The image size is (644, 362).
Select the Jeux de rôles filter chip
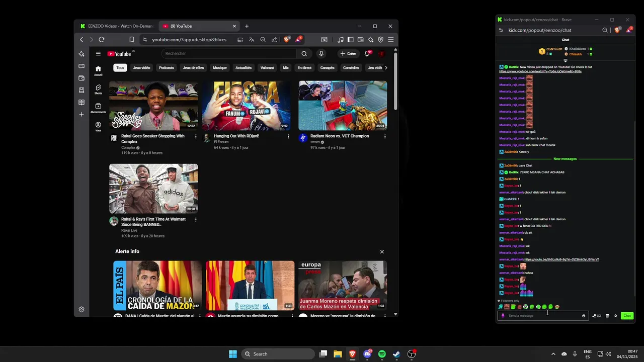point(194,68)
